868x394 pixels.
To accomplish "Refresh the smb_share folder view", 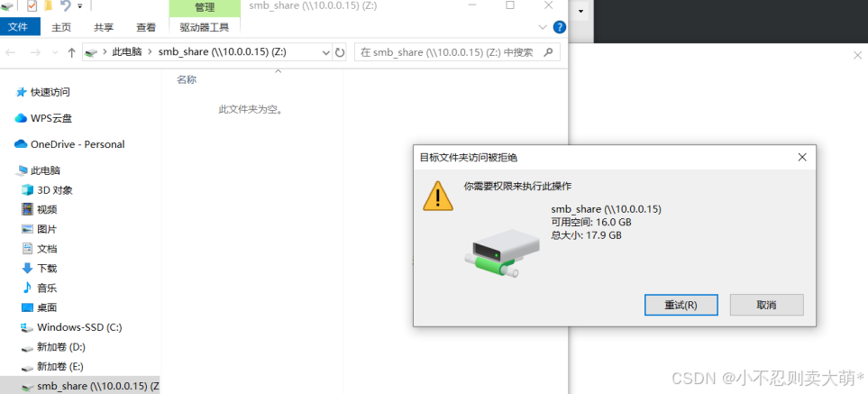I will tap(340, 52).
